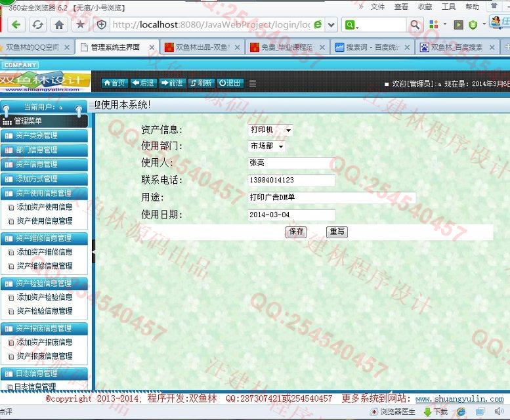Click the green shield extension icon
Screen dimensions: 510x420
[x=473, y=25]
